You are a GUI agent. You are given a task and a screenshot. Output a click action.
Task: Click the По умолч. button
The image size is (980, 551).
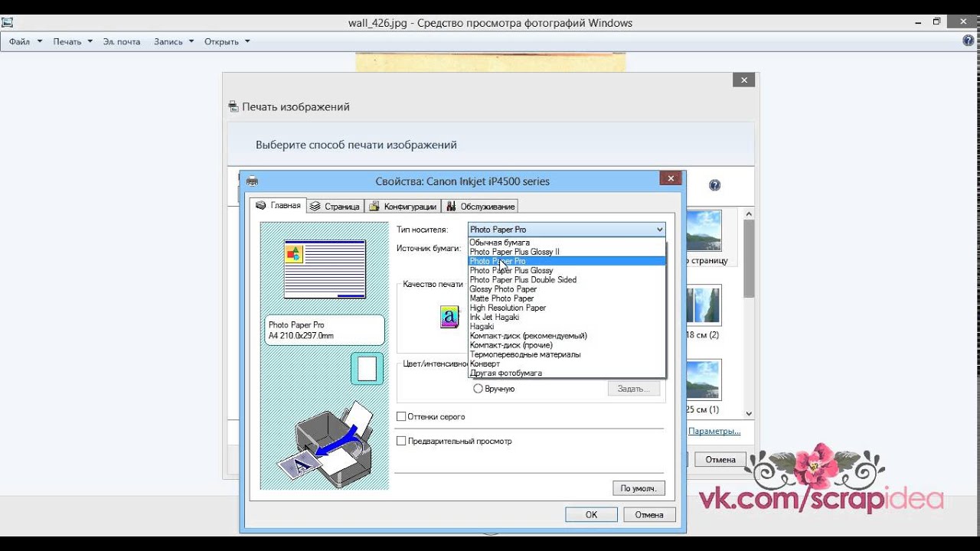(639, 488)
